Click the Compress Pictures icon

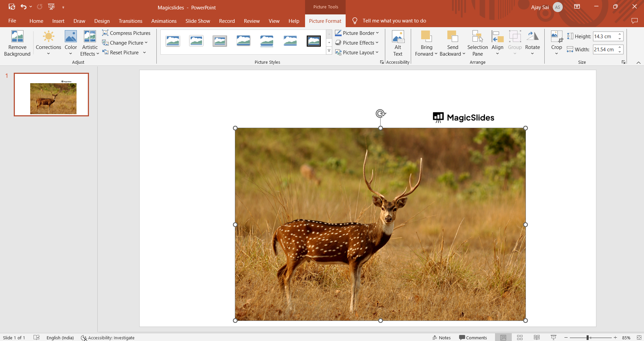[x=105, y=33]
